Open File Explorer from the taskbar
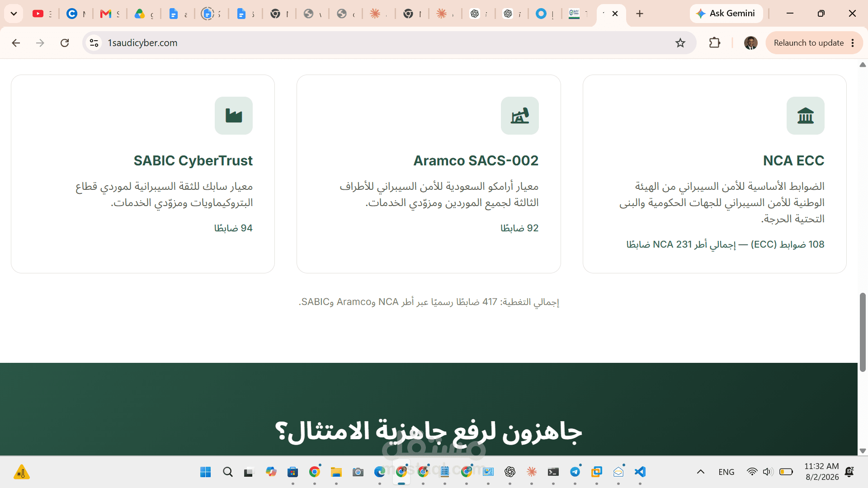 [x=336, y=472]
